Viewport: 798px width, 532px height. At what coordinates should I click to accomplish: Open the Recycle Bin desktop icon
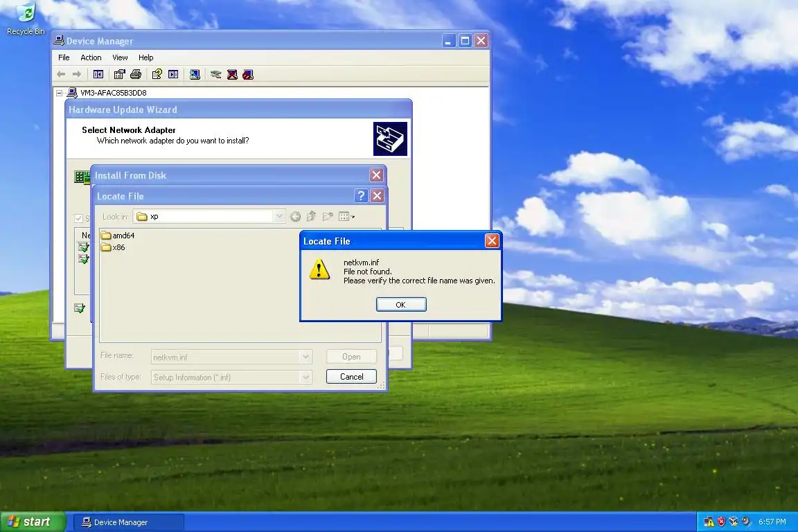coord(26,19)
